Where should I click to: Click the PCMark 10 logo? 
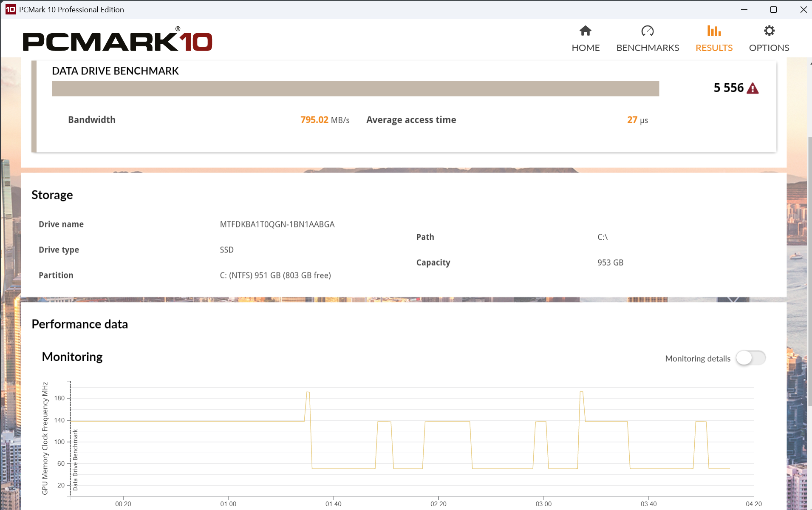[118, 39]
